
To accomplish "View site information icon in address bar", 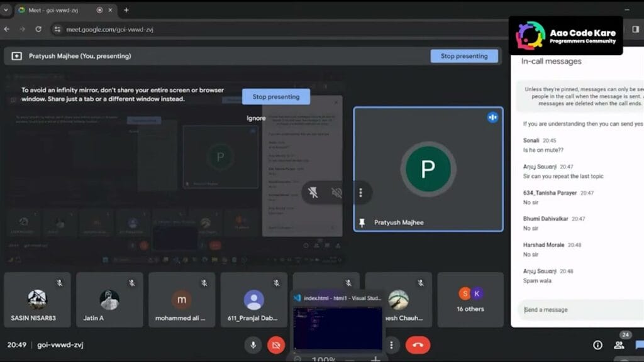I will (57, 29).
